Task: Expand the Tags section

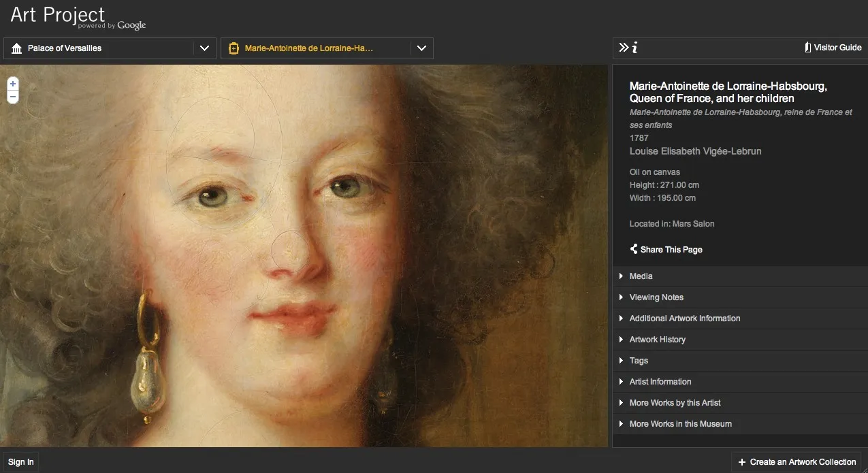Action: point(740,361)
